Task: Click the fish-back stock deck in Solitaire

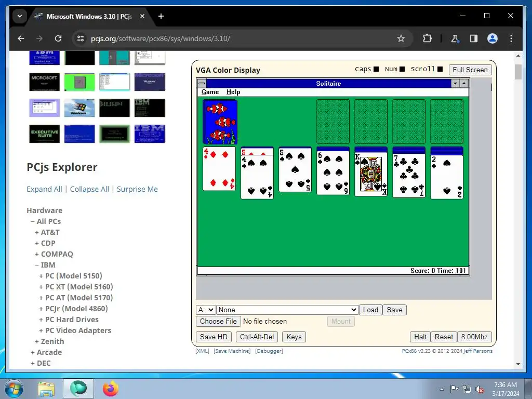Action: [220, 122]
